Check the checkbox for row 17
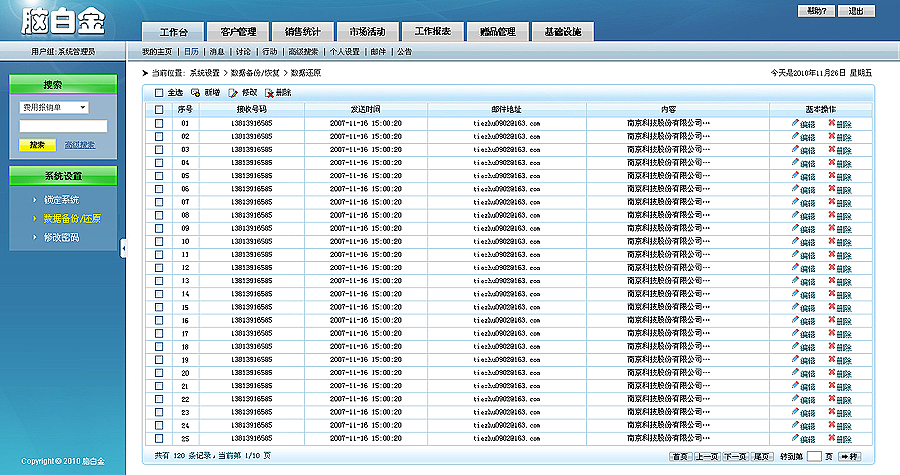The height and width of the screenshot is (475, 900). 159,333
